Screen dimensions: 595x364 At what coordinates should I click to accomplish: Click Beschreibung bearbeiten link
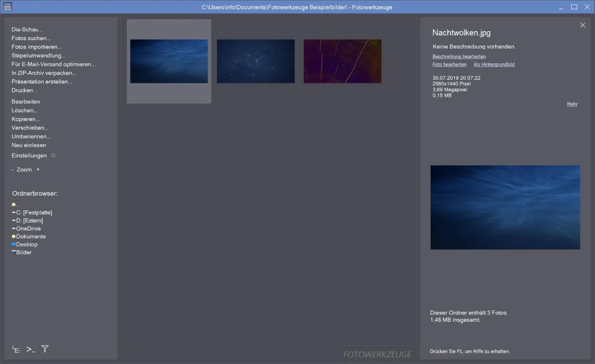(x=459, y=57)
